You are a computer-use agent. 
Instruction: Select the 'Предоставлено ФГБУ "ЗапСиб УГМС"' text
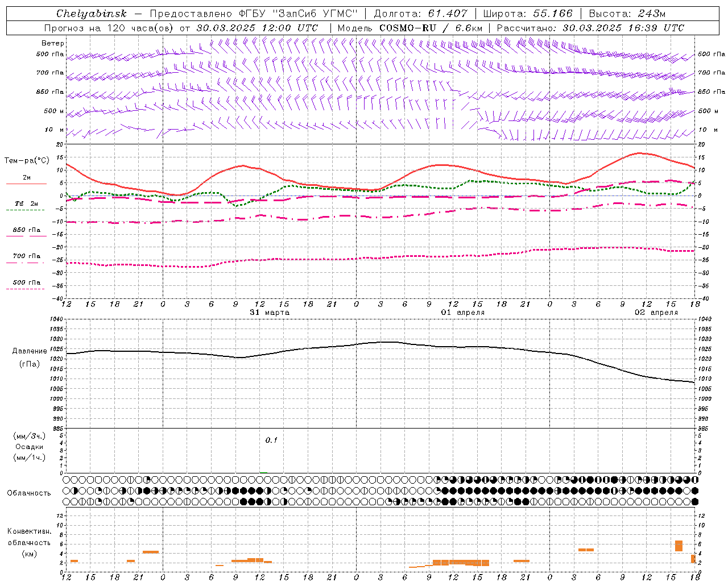tap(253, 14)
